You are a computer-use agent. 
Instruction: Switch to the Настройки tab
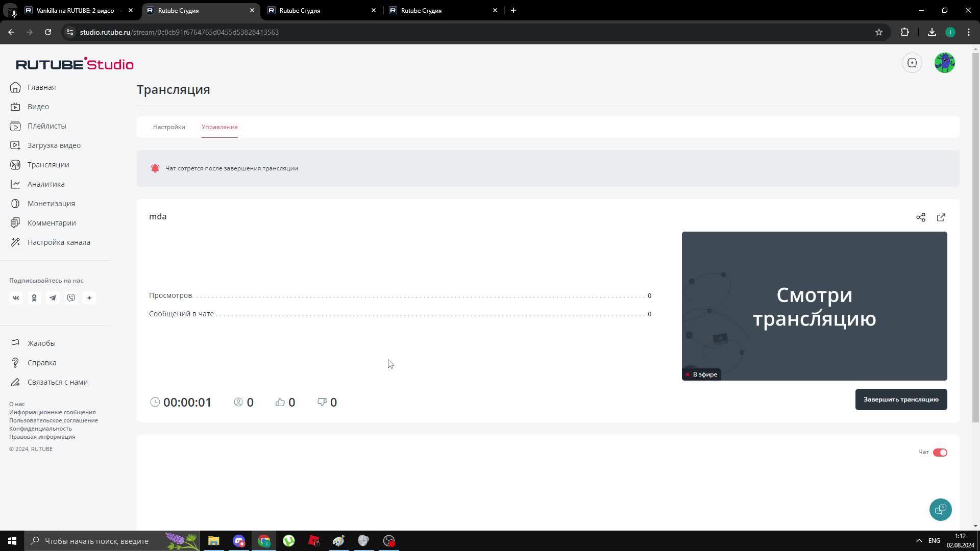169,127
